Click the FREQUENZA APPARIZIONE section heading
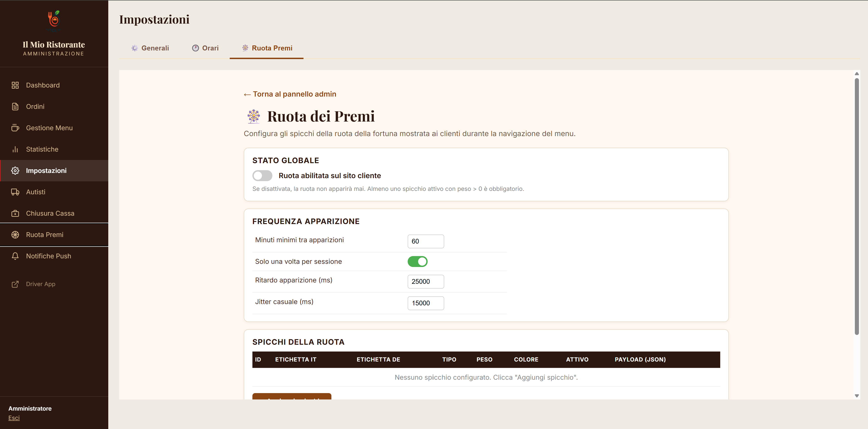The image size is (868, 429). 306,221
